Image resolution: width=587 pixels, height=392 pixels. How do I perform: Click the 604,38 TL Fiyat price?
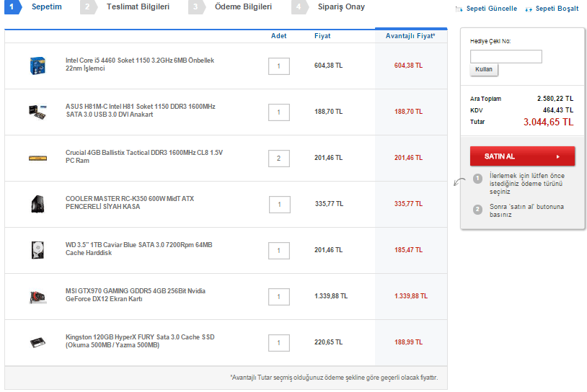click(328, 66)
